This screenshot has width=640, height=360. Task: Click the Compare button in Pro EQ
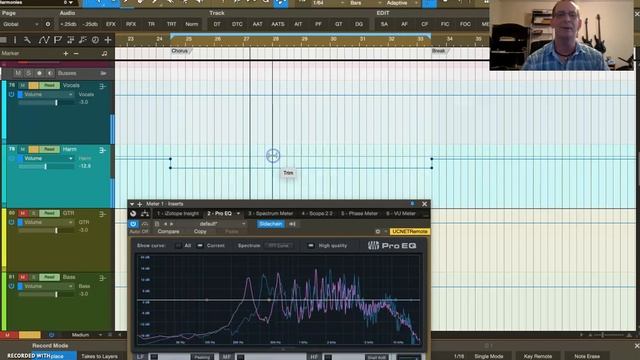click(168, 232)
